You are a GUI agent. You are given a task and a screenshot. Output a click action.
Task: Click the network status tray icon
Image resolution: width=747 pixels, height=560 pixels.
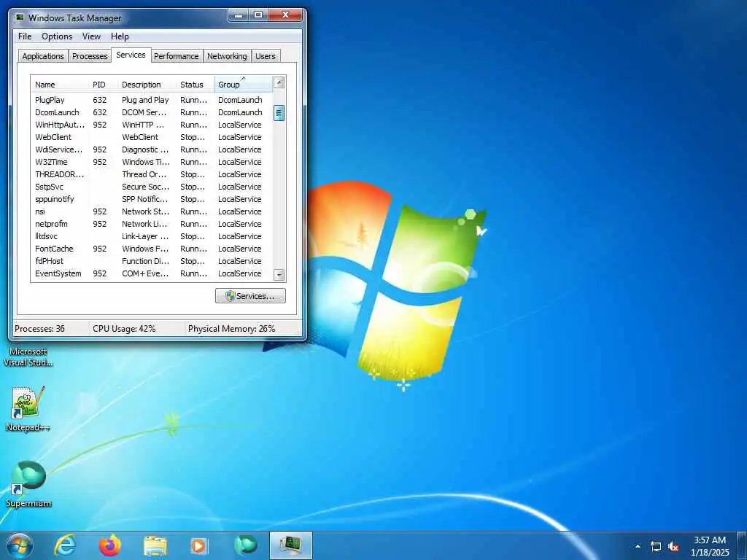(x=656, y=547)
